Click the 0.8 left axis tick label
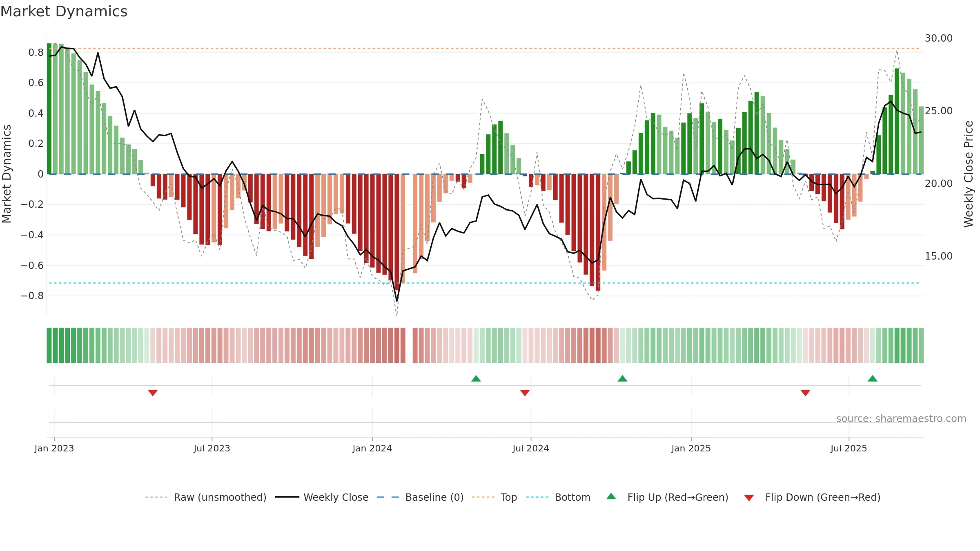This screenshot has height=551, width=980. point(36,53)
